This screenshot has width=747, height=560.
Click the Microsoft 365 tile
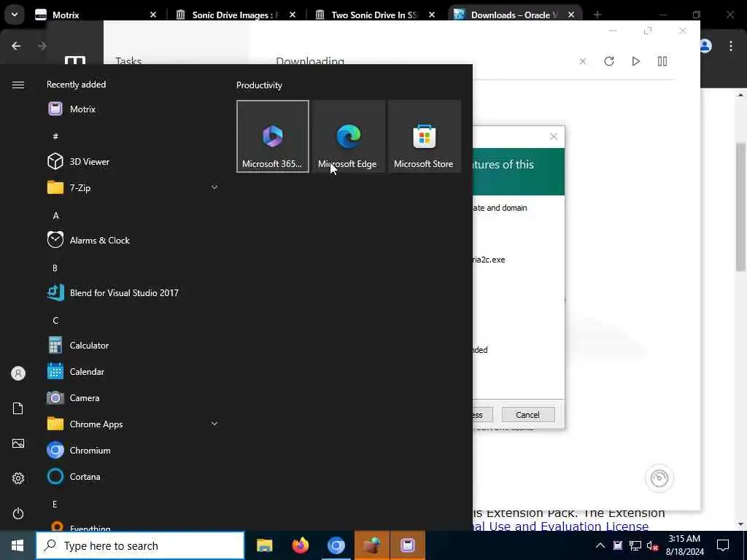click(273, 136)
